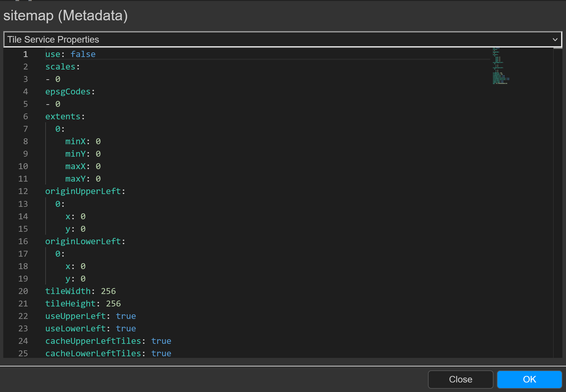The width and height of the screenshot is (566, 392).
Task: Click 'y: 0' on line 15
Action: point(75,229)
